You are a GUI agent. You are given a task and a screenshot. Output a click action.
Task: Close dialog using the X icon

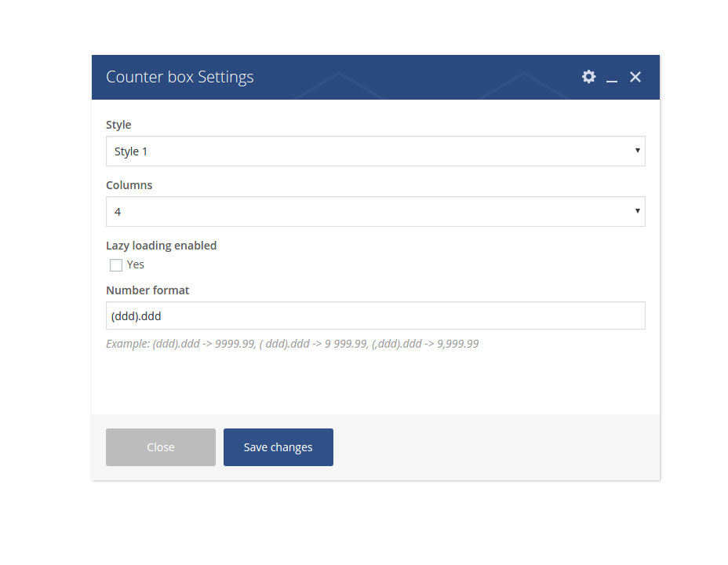635,77
